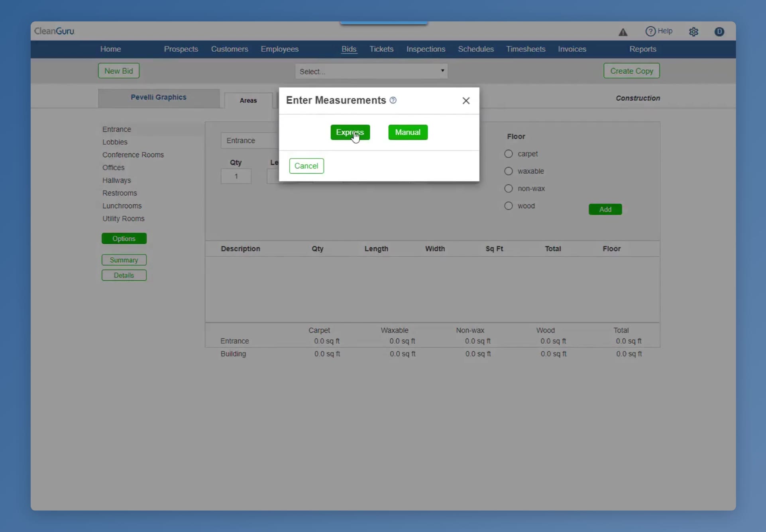
Task: Close the Enter Measurements dialog
Action: [x=466, y=101]
